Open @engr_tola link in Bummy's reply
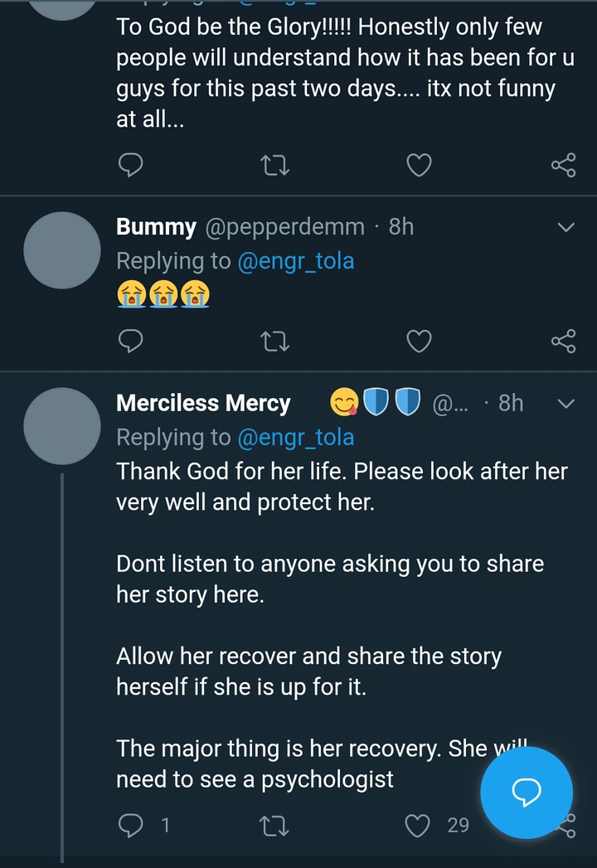597x868 pixels. click(x=296, y=261)
